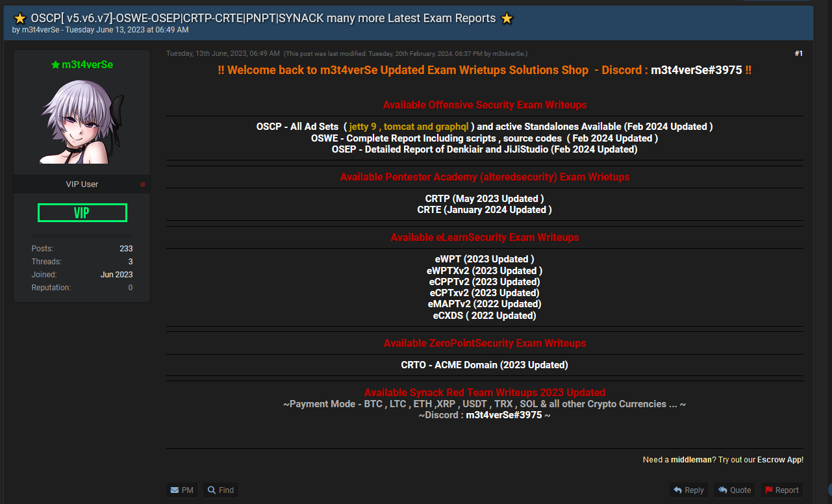This screenshot has height=504, width=832.
Task: Click the Threads count 3
Action: tap(131, 261)
